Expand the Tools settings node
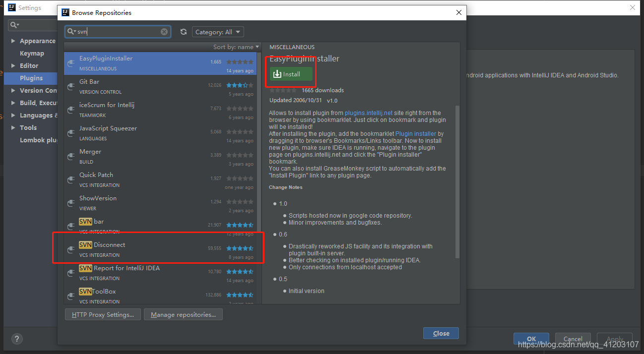The width and height of the screenshot is (644, 354). coord(13,127)
